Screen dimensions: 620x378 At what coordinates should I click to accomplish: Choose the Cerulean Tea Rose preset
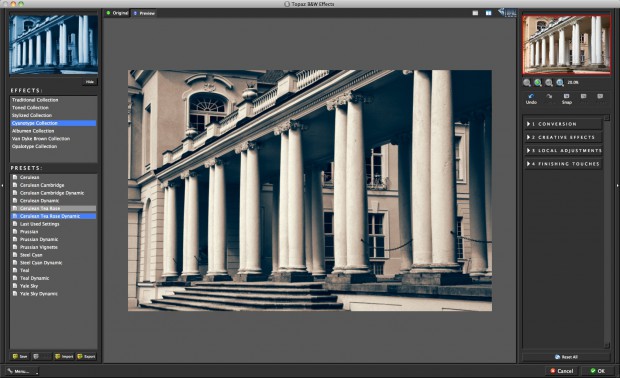(x=53, y=208)
